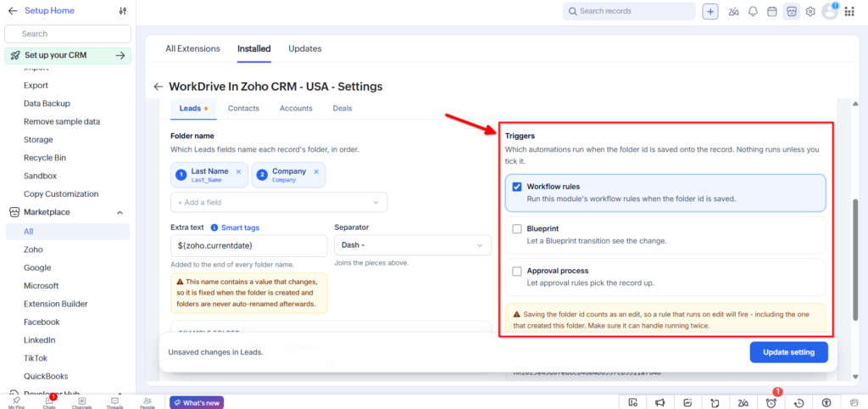Go back using arrow beside WorkDrive settings title

tap(159, 87)
